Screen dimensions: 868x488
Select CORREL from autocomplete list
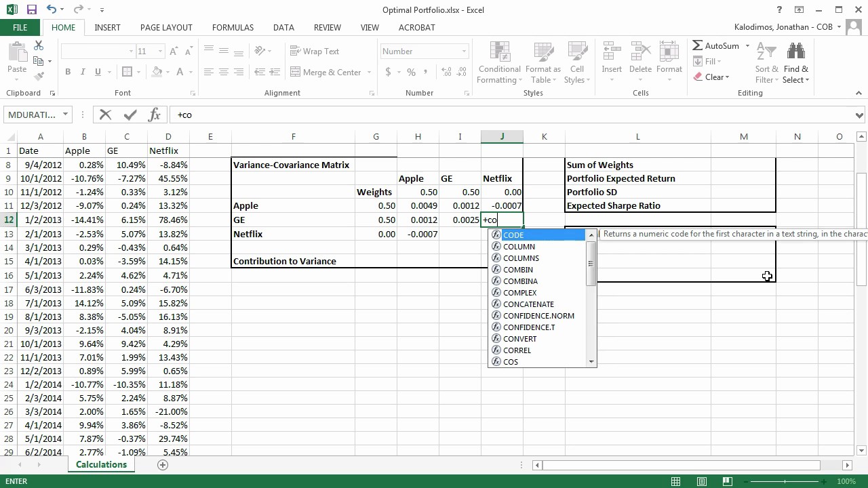(538, 350)
